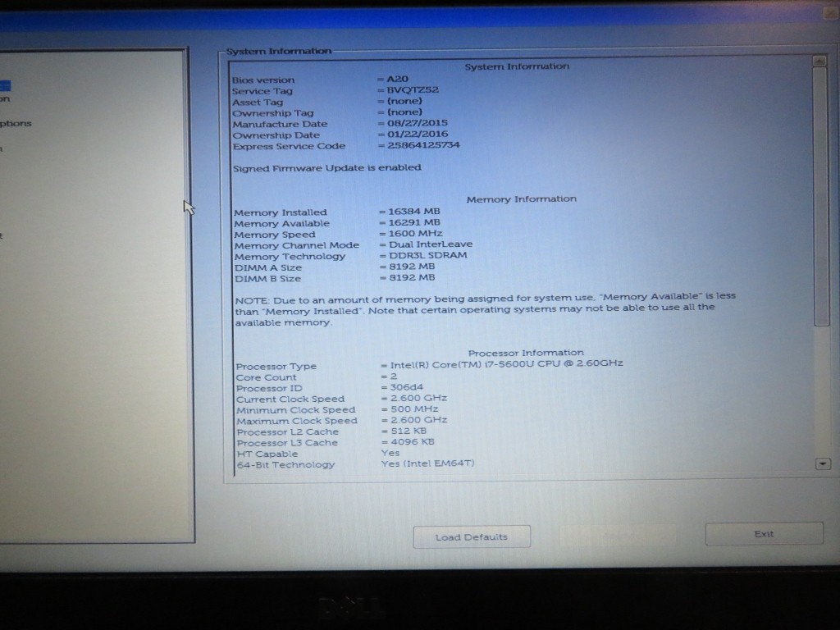Click the scroll down arrow of System Information
Image resolution: width=840 pixels, height=630 pixels.
click(822, 464)
